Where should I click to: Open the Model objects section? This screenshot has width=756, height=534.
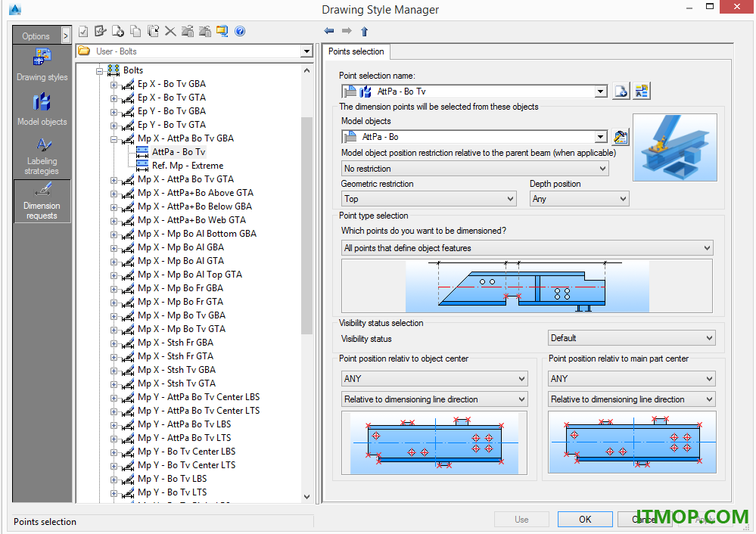42,110
